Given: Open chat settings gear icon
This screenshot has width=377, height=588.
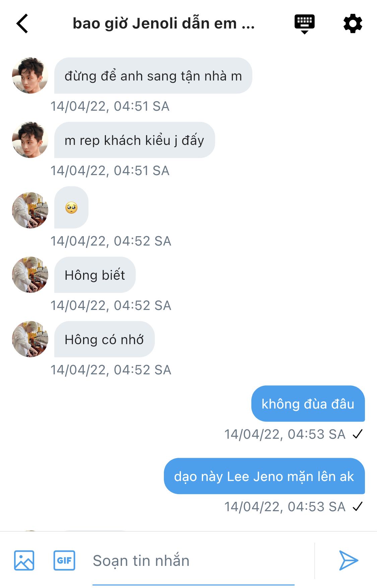Looking at the screenshot, I should tap(353, 24).
